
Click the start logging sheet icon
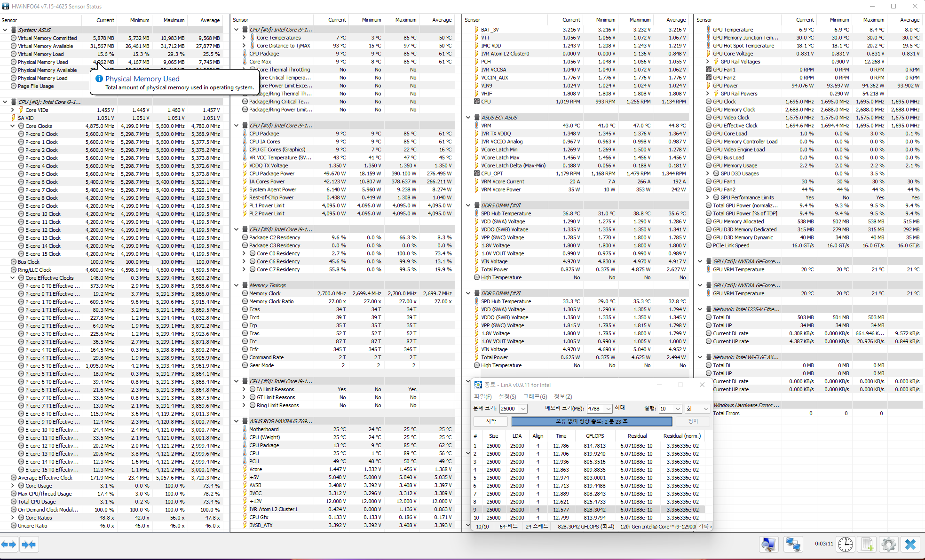pyautogui.click(x=868, y=544)
